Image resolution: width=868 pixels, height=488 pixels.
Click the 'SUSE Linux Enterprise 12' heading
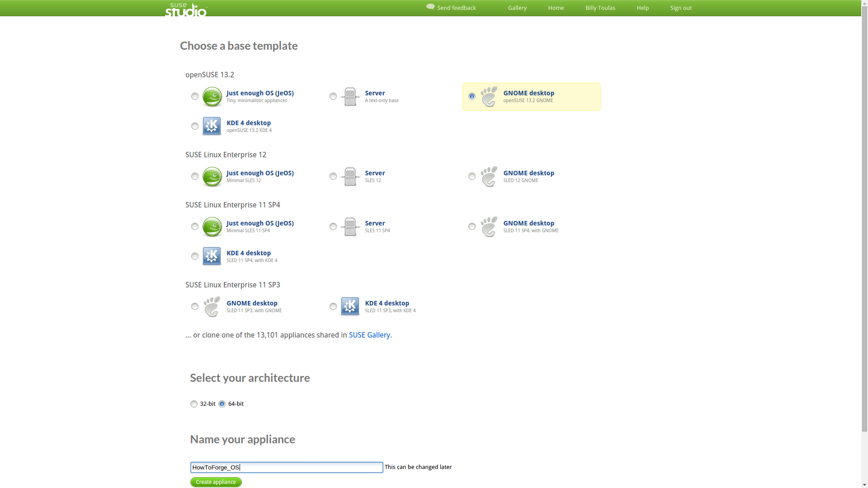tap(226, 155)
